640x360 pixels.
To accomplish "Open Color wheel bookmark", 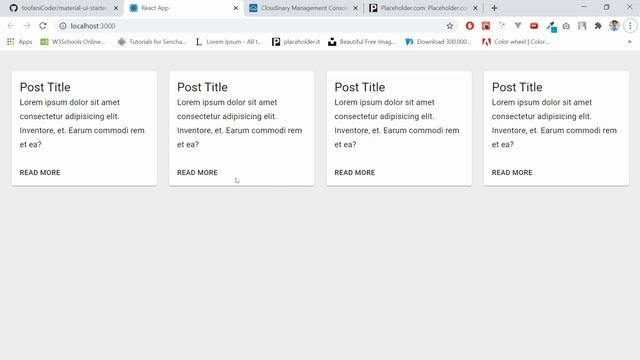I will [x=516, y=42].
